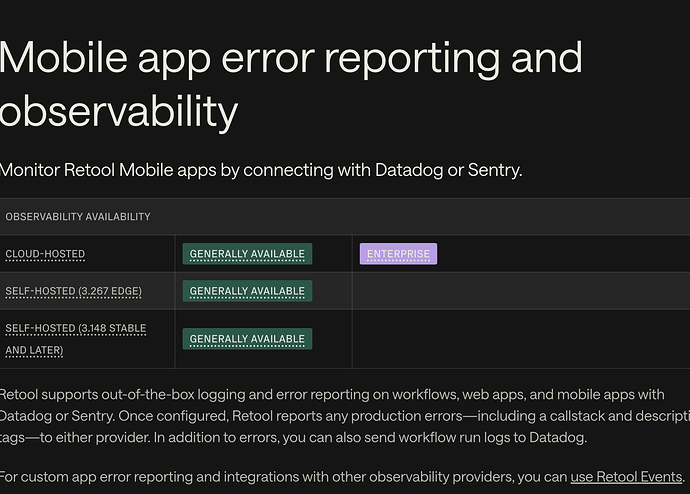Click Generally Available badge in Cloud-hosted row
The height and width of the screenshot is (494, 690).
click(247, 254)
